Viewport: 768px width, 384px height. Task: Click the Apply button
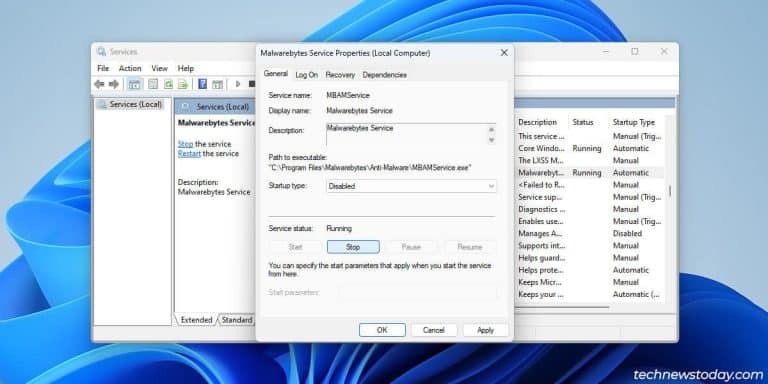[485, 330]
